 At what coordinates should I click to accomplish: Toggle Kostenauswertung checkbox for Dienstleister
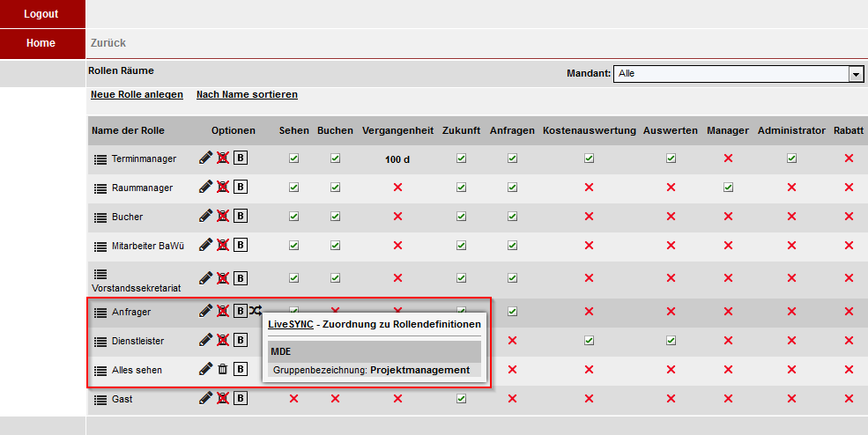click(x=589, y=340)
